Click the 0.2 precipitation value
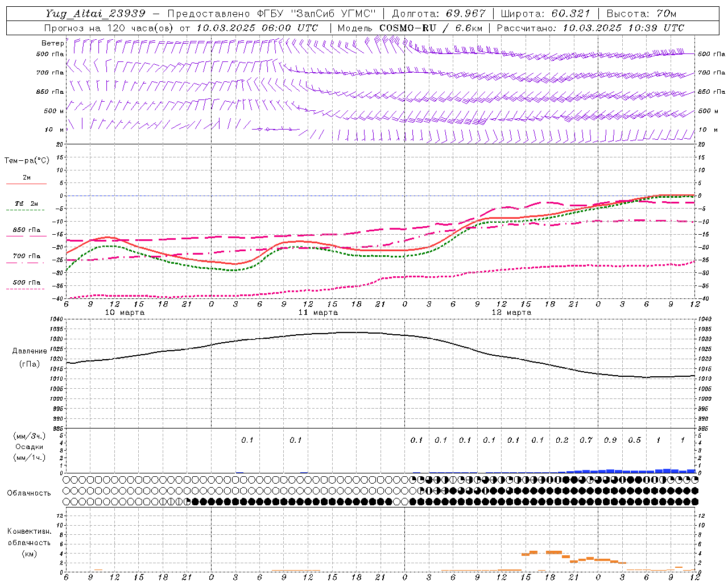 pyautogui.click(x=561, y=440)
